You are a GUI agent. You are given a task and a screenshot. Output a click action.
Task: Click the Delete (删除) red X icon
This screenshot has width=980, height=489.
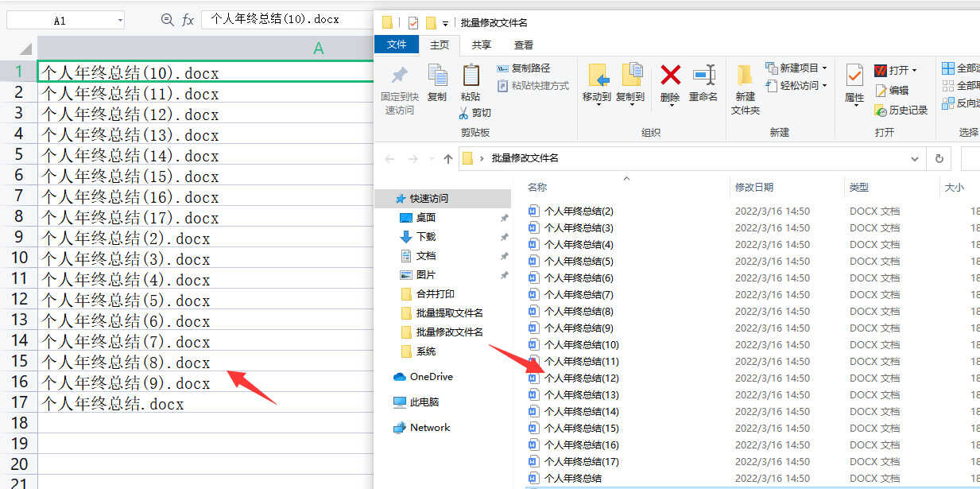point(670,76)
